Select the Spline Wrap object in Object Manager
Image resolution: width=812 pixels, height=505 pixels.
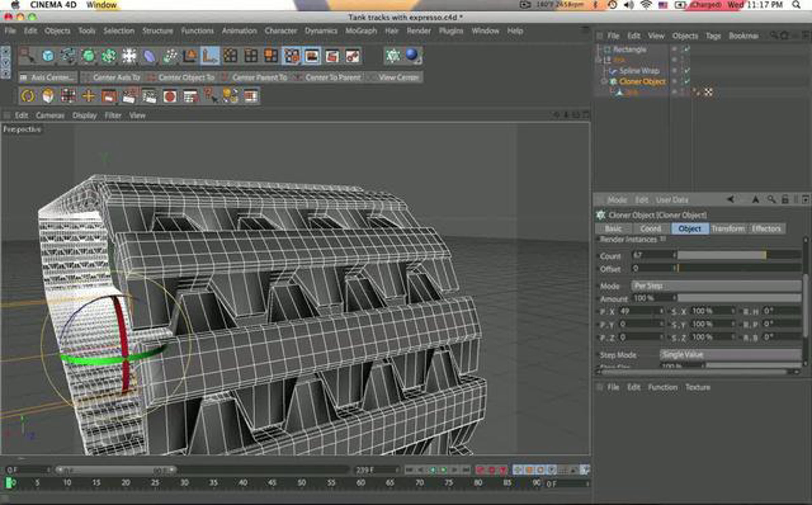click(639, 71)
